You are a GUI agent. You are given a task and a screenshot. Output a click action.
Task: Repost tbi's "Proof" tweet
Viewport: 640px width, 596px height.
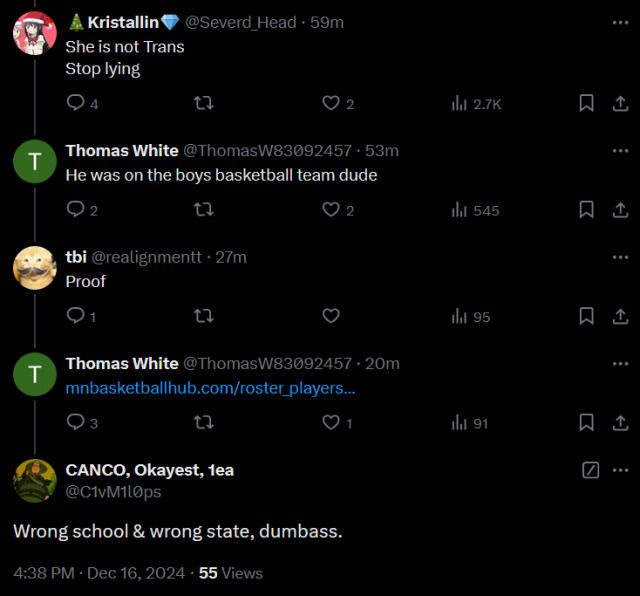point(203,316)
